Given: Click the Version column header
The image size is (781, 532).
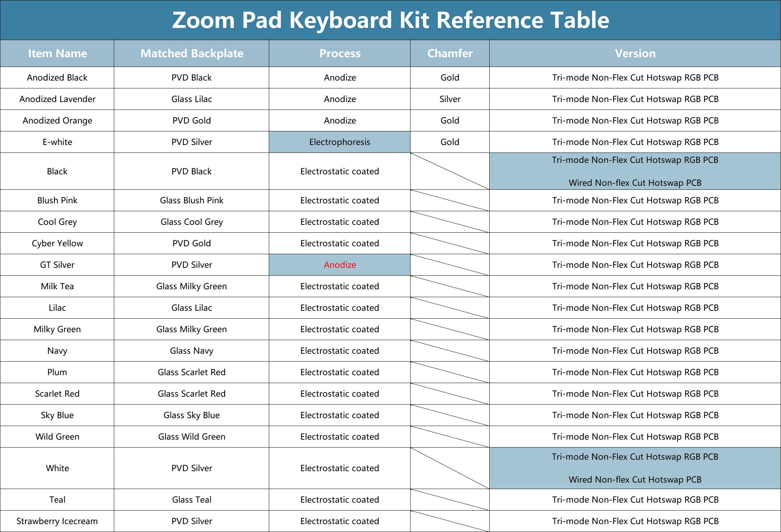Looking at the screenshot, I should point(635,53).
